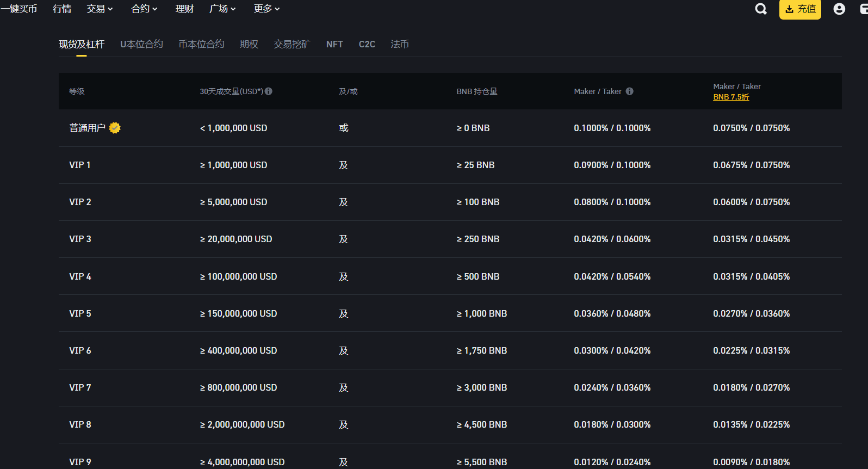The height and width of the screenshot is (469, 868).
Task: Select the VIP 8 row label
Action: coord(80,424)
